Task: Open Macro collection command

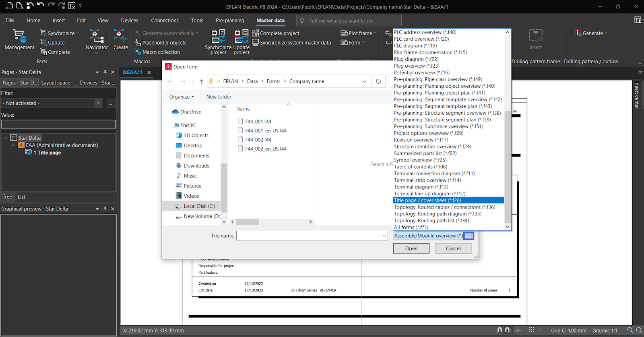Action: point(157,52)
